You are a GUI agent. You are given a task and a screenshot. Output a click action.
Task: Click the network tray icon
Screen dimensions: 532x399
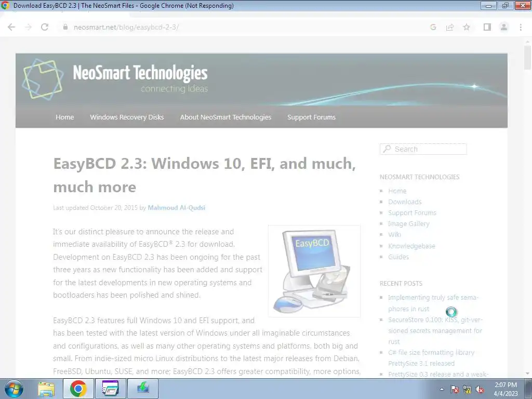[467, 389]
